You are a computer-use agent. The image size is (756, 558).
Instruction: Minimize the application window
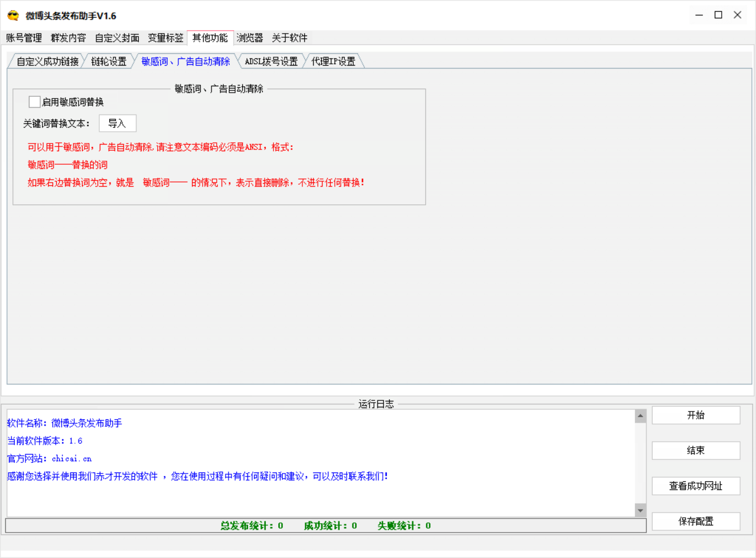699,15
